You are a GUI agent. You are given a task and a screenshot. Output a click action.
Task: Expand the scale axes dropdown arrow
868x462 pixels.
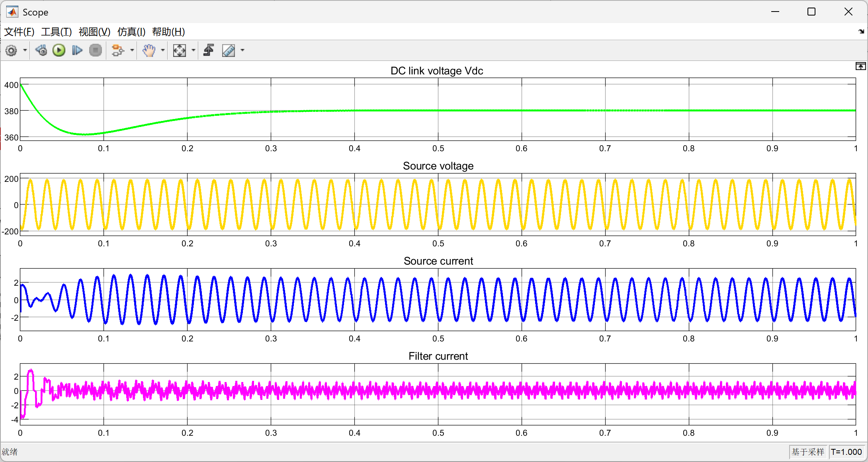pos(194,51)
